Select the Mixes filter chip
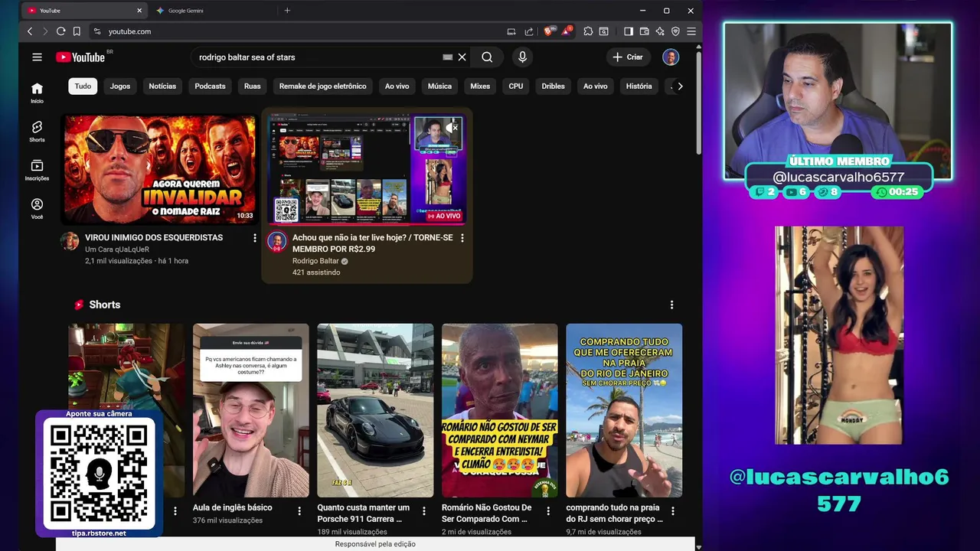Viewport: 980px width, 551px height. click(x=480, y=86)
